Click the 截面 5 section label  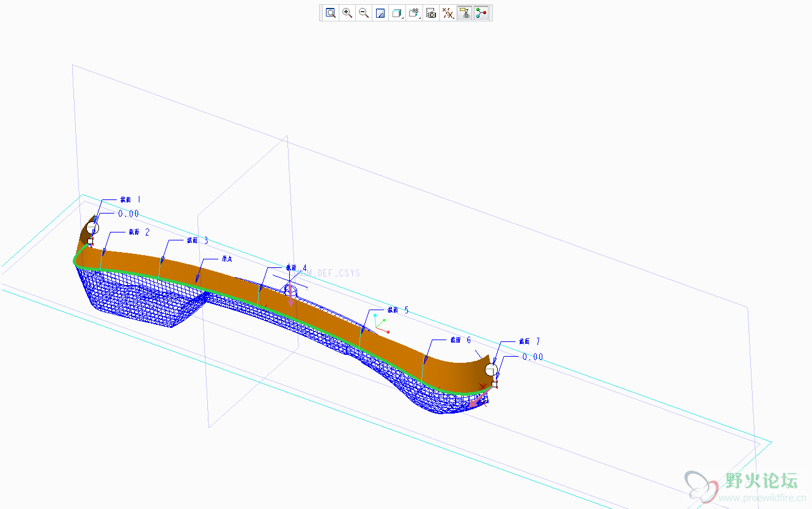[x=397, y=310]
